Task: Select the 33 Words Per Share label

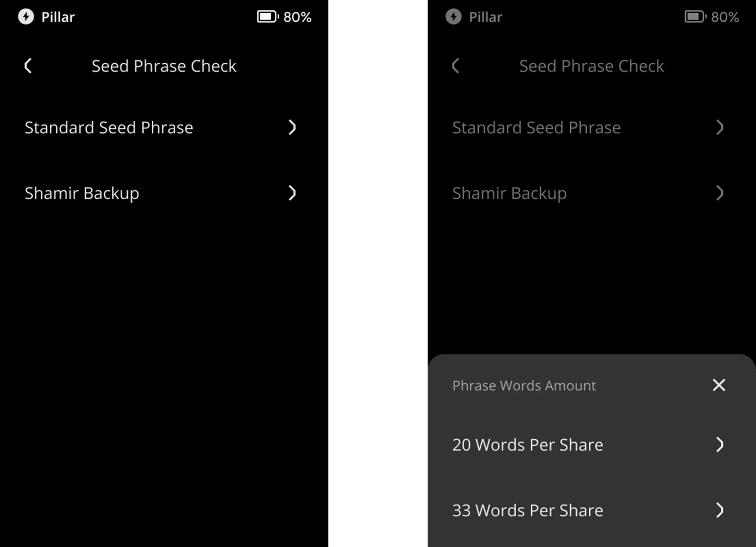Action: point(527,510)
